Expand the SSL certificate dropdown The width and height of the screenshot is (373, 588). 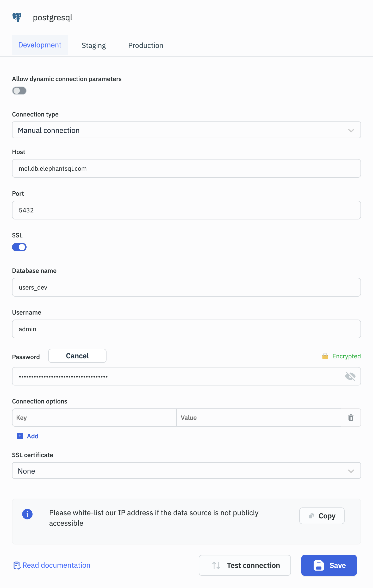pyautogui.click(x=186, y=470)
